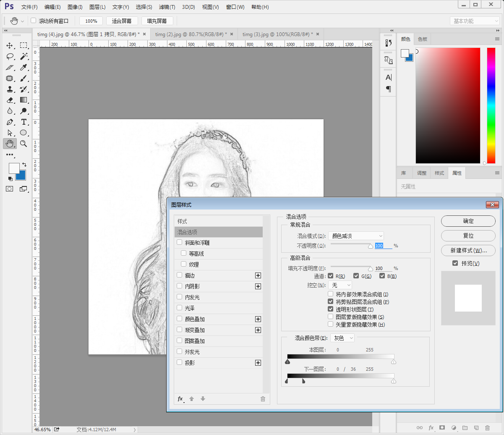
Task: Select the Gradient tool
Action: (24, 100)
